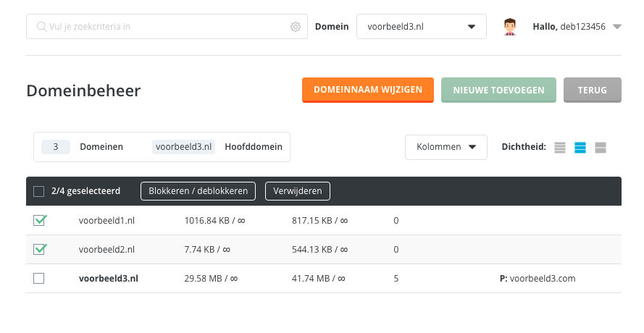This screenshot has width=644, height=333.
Task: Click the voorbeeld3.nl Hoofddomein badge
Action: coord(183,147)
